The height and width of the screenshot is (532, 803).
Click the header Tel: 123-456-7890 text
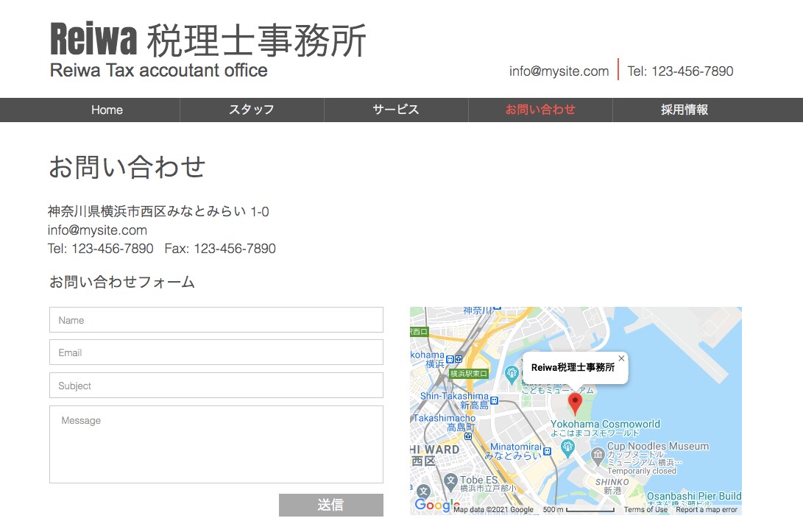point(681,71)
